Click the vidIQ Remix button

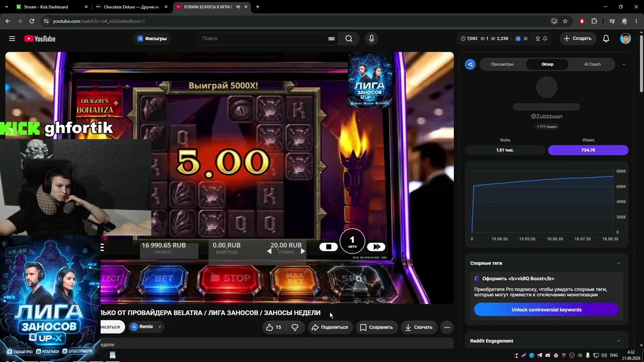pyautogui.click(x=141, y=327)
